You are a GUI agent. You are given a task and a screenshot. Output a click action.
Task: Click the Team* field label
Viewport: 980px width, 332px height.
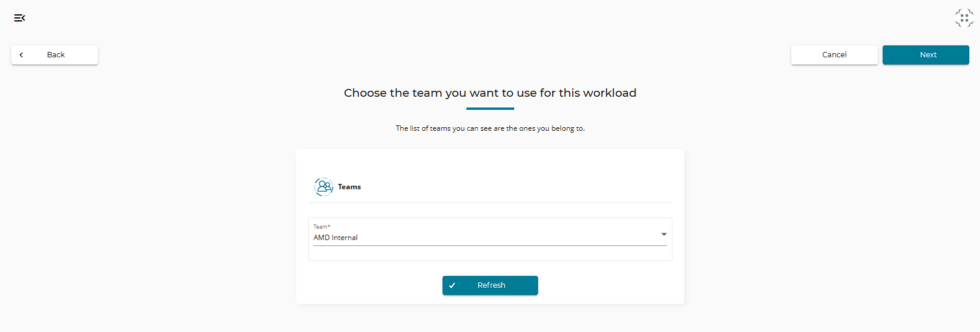tap(320, 227)
